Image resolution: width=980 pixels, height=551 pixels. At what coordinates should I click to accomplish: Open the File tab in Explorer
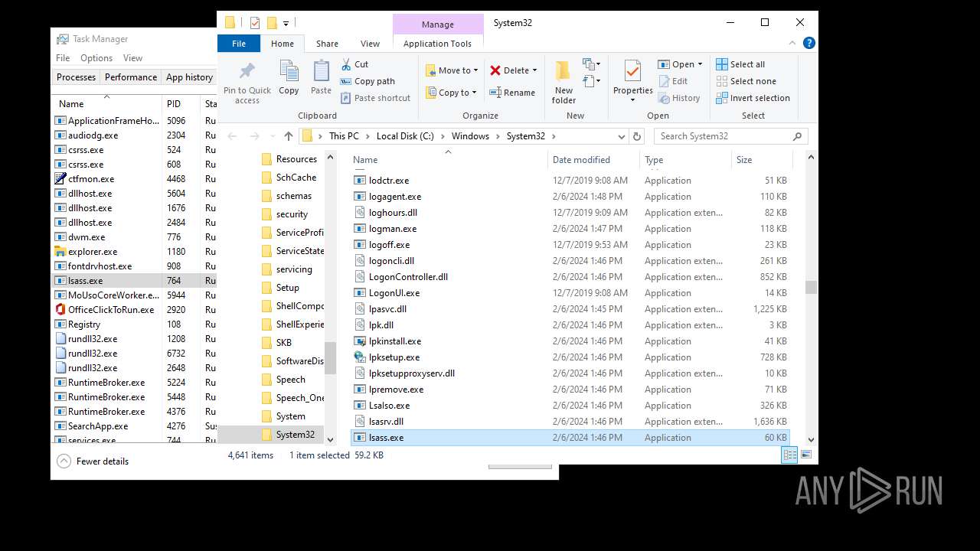pos(239,44)
